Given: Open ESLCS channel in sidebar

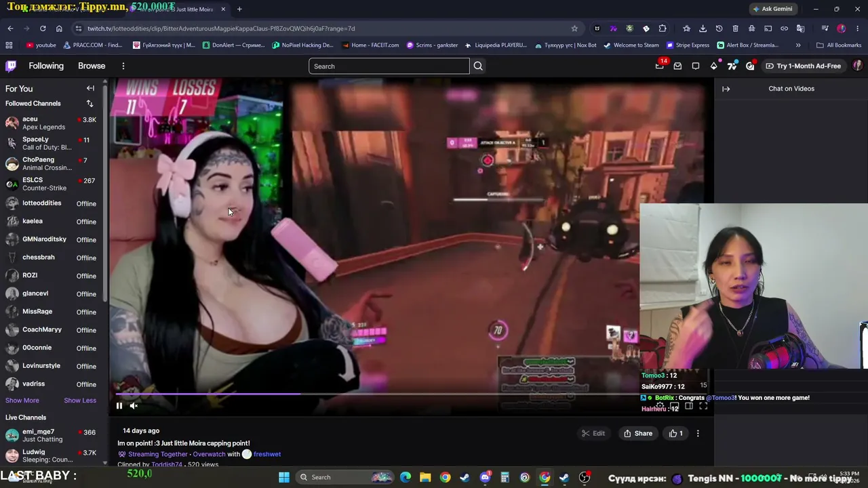Looking at the screenshot, I should 51,184.
